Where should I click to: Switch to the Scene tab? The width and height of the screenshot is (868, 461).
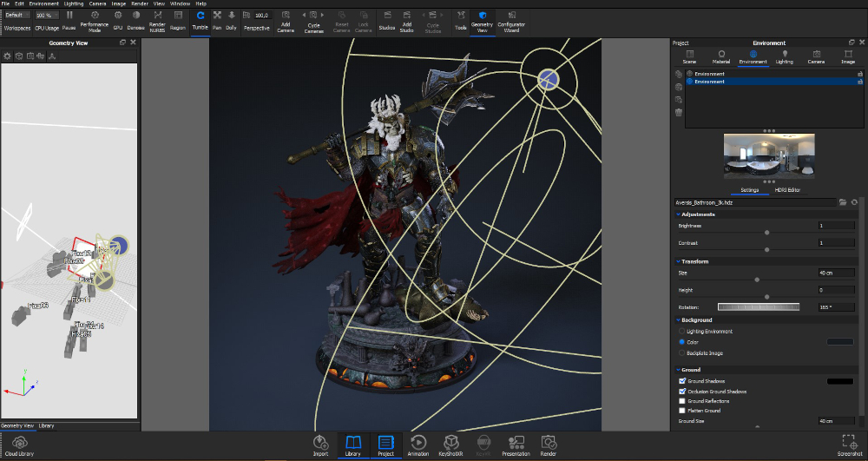pos(690,57)
